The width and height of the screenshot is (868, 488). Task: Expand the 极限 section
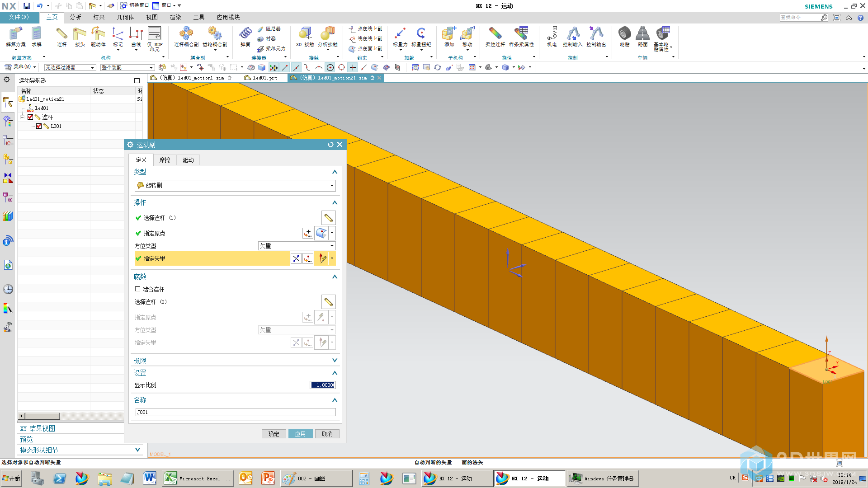click(335, 360)
